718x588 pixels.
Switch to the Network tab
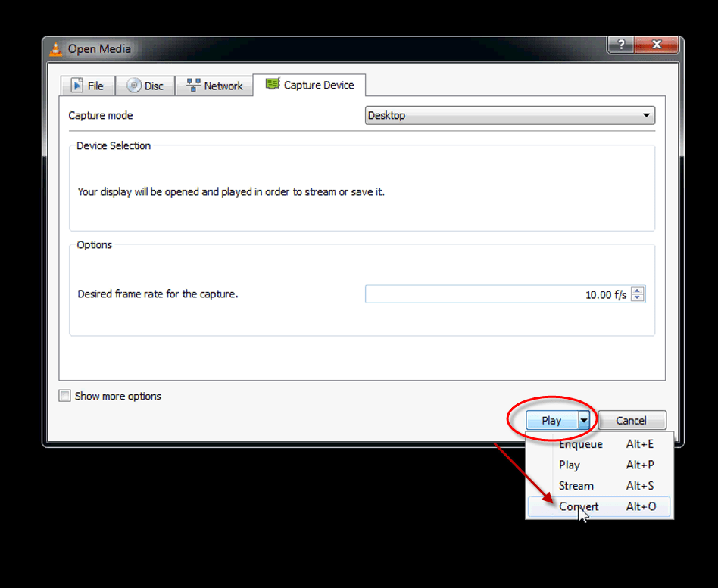point(214,86)
